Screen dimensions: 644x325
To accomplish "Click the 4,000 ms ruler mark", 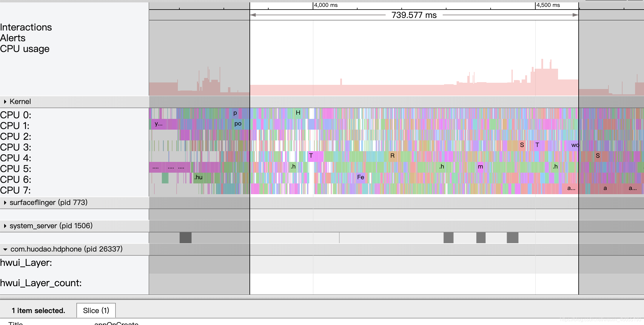I will [326, 5].
